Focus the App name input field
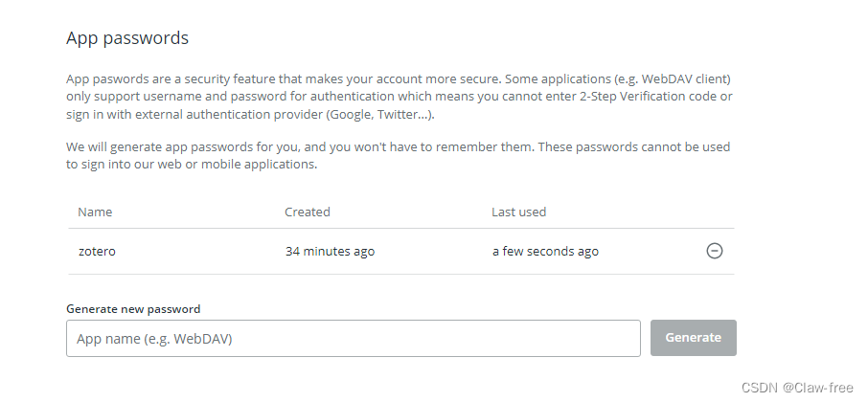Viewport: 868px width, 402px height. pyautogui.click(x=354, y=338)
